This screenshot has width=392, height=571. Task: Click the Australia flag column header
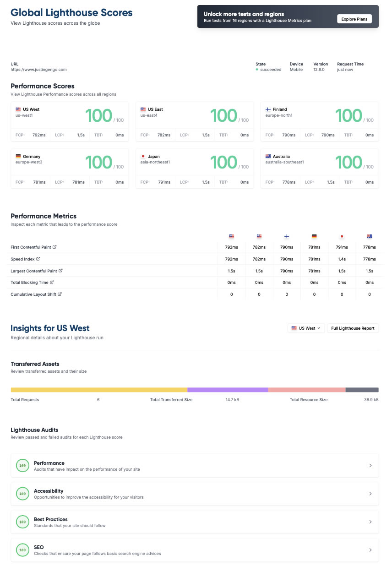[x=370, y=236]
